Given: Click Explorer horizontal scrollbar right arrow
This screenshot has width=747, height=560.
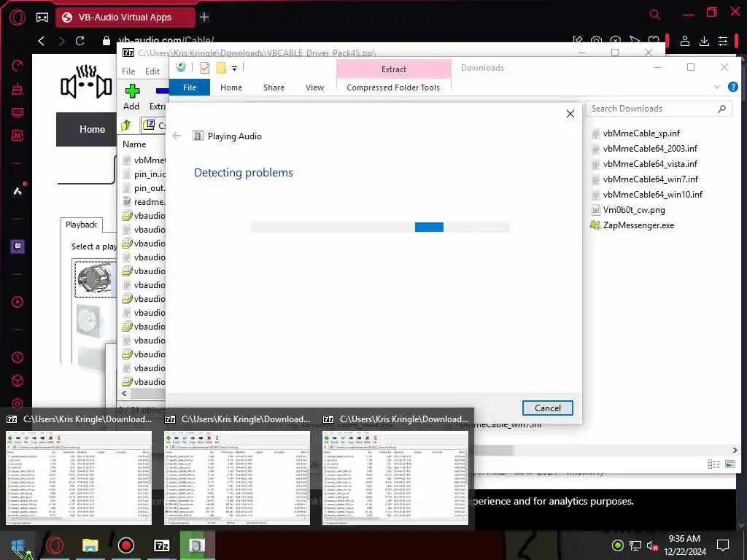Looking at the screenshot, I should (735, 450).
